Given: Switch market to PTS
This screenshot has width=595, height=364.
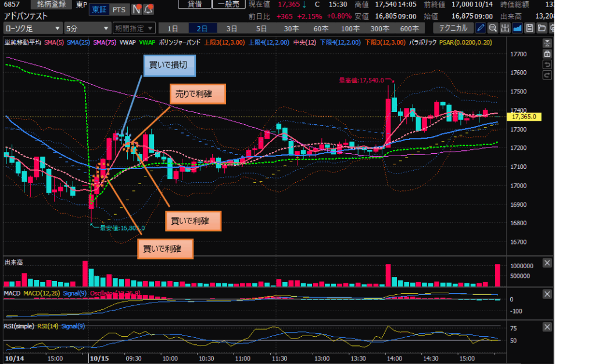Looking at the screenshot, I should (x=119, y=10).
